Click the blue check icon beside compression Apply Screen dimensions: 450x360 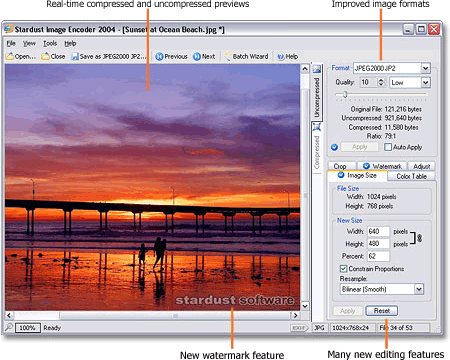point(334,147)
